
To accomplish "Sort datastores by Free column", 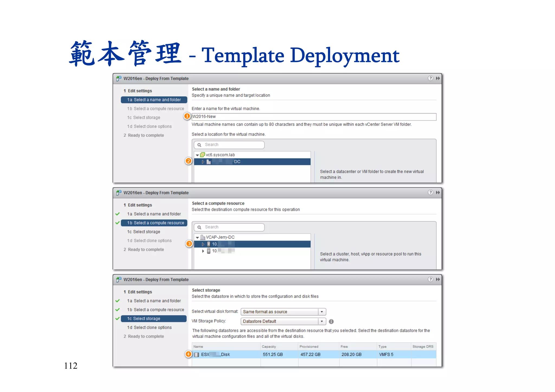I will click(x=358, y=347).
